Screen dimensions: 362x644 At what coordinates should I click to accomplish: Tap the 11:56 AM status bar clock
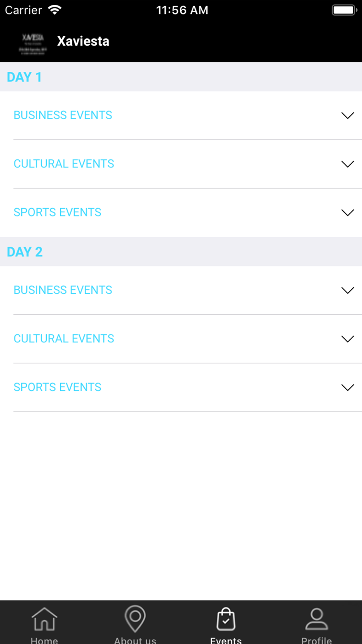click(x=182, y=10)
